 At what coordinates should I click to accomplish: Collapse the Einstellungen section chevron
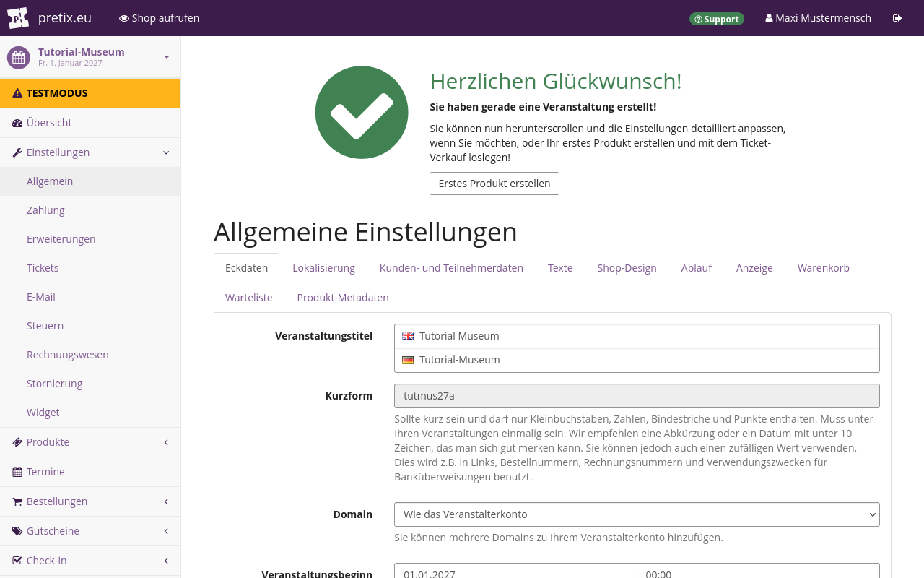pyautogui.click(x=166, y=152)
